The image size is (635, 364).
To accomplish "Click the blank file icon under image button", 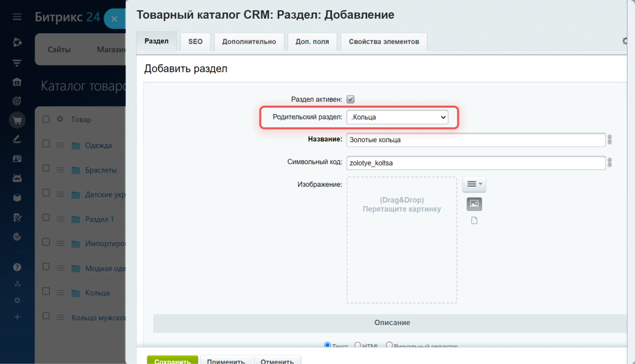I will tap(474, 221).
